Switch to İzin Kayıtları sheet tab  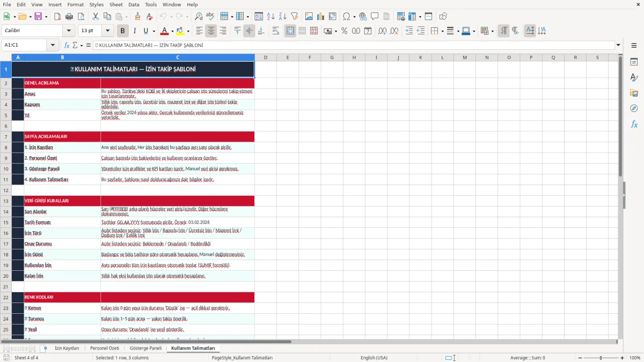[x=67, y=348]
